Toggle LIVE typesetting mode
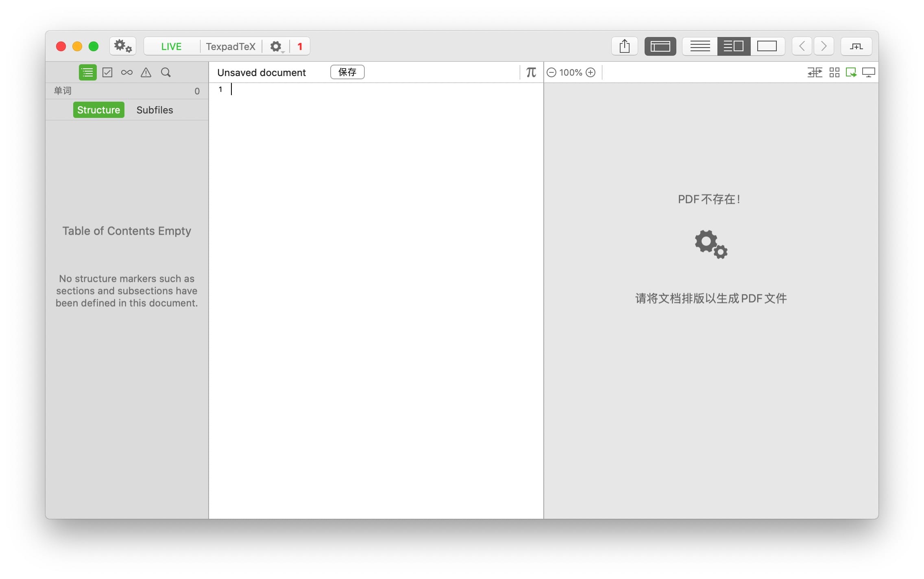The height and width of the screenshot is (579, 924). pos(171,46)
